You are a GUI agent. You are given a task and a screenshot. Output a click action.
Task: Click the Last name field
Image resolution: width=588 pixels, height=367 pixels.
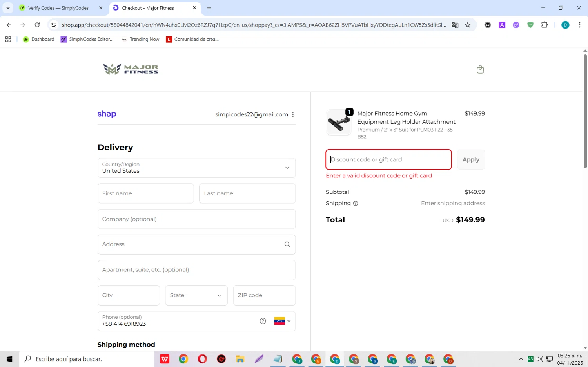point(247,193)
